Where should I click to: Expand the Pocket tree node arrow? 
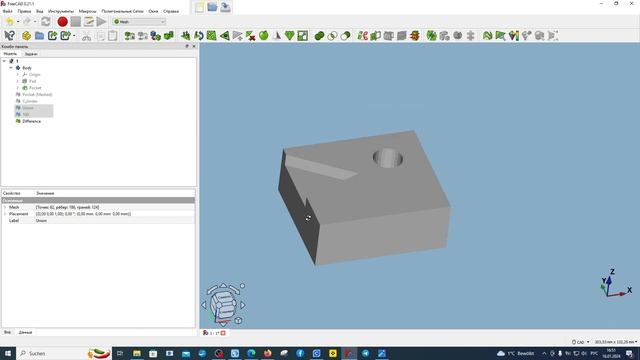18,88
